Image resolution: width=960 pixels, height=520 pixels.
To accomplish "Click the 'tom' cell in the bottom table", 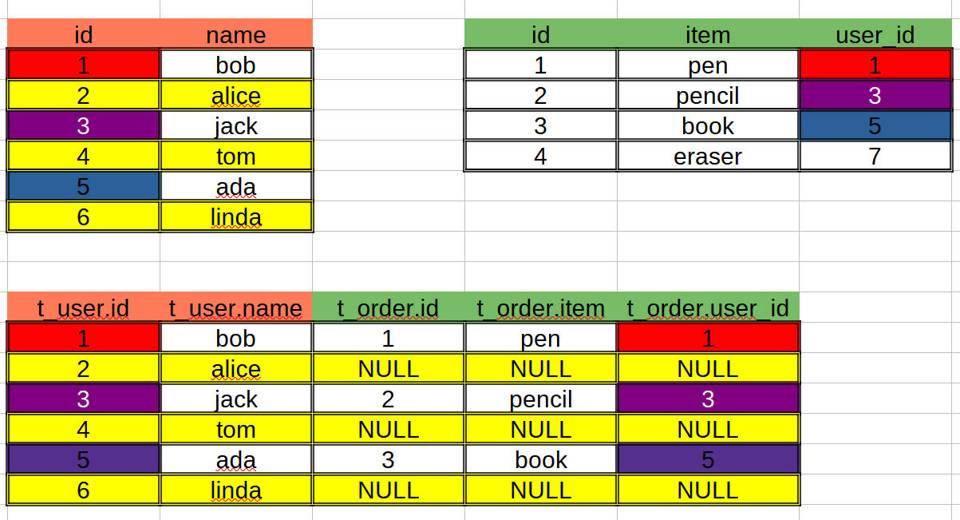I will pos(236,429).
